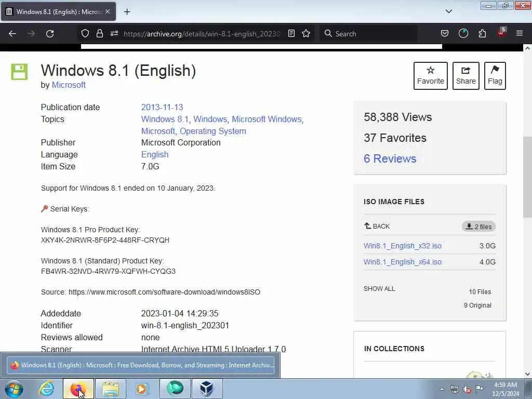Close the Windows 8.1 (English) tab
This screenshot has height=399, width=532.
pyautogui.click(x=108, y=11)
